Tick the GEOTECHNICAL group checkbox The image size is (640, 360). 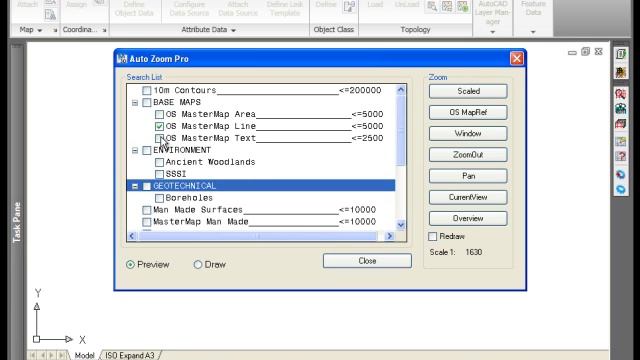[x=147, y=187]
